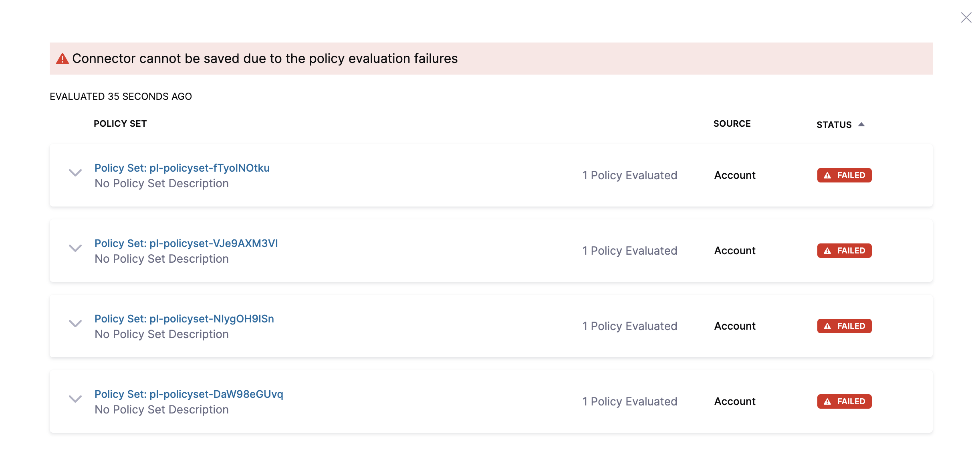The width and height of the screenshot is (980, 462).
Task: Close the policy evaluation dialog
Action: (x=966, y=18)
